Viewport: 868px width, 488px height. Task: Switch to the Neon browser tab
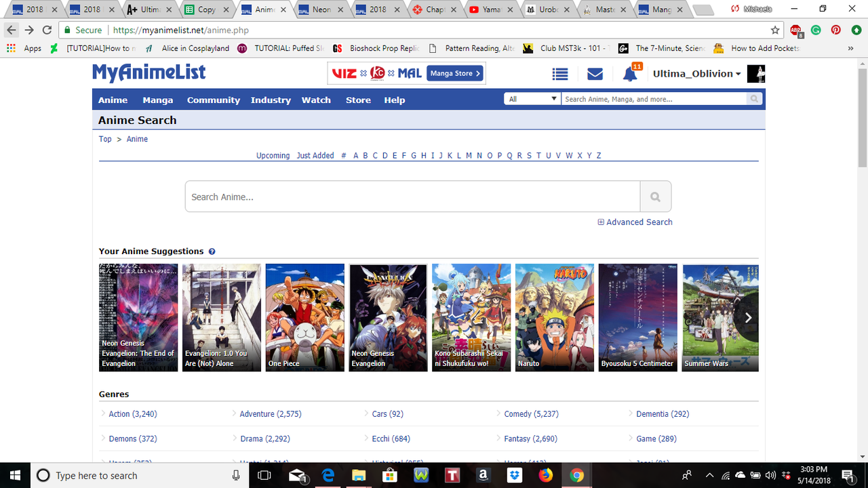click(321, 9)
